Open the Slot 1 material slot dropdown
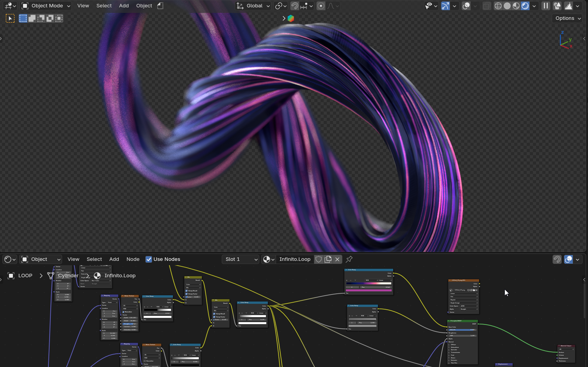Screen dimensions: 588x367 point(241,259)
